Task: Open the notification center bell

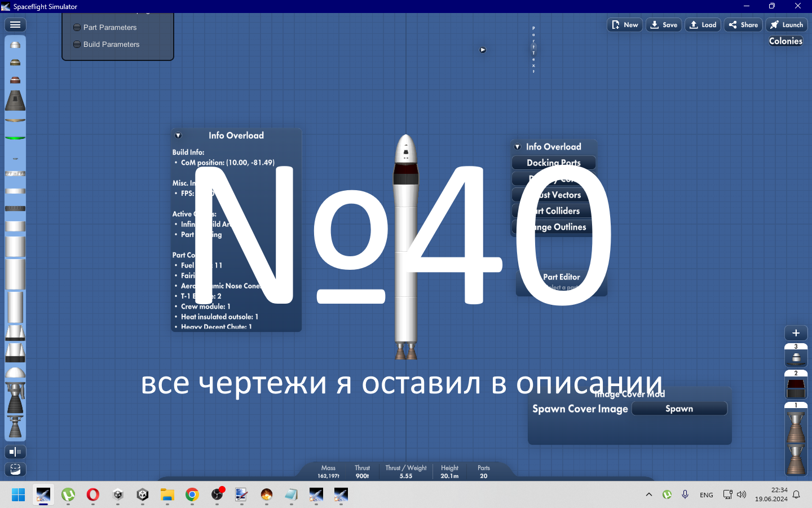Action: tap(796, 495)
